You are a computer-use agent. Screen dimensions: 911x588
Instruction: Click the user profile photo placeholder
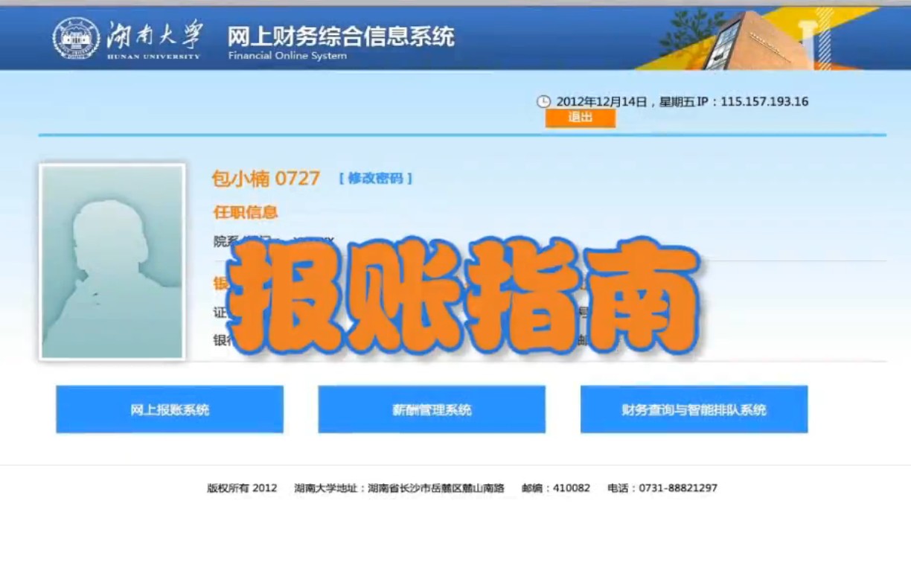pos(112,262)
